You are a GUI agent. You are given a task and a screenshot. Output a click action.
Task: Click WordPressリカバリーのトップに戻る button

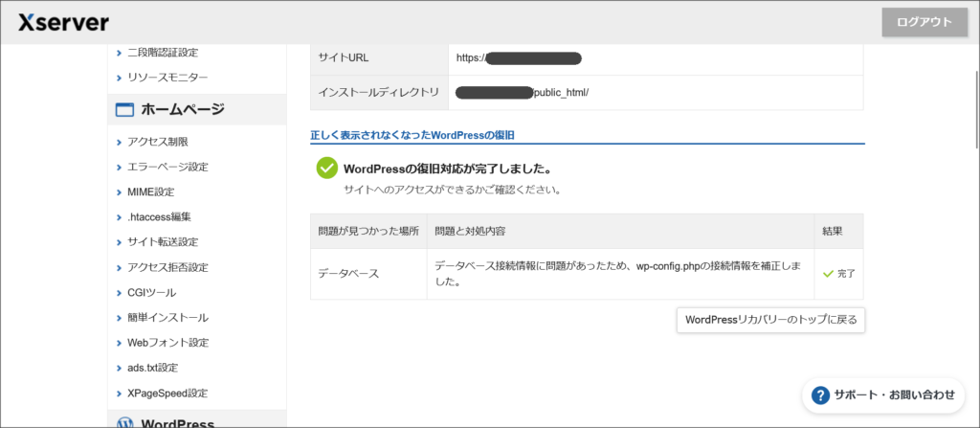pyautogui.click(x=770, y=320)
